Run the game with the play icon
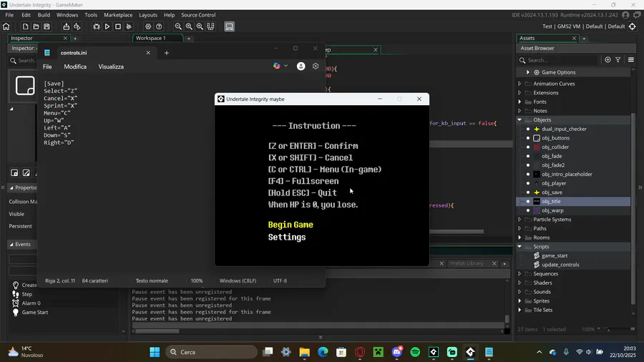644x362 pixels. [x=107, y=26]
